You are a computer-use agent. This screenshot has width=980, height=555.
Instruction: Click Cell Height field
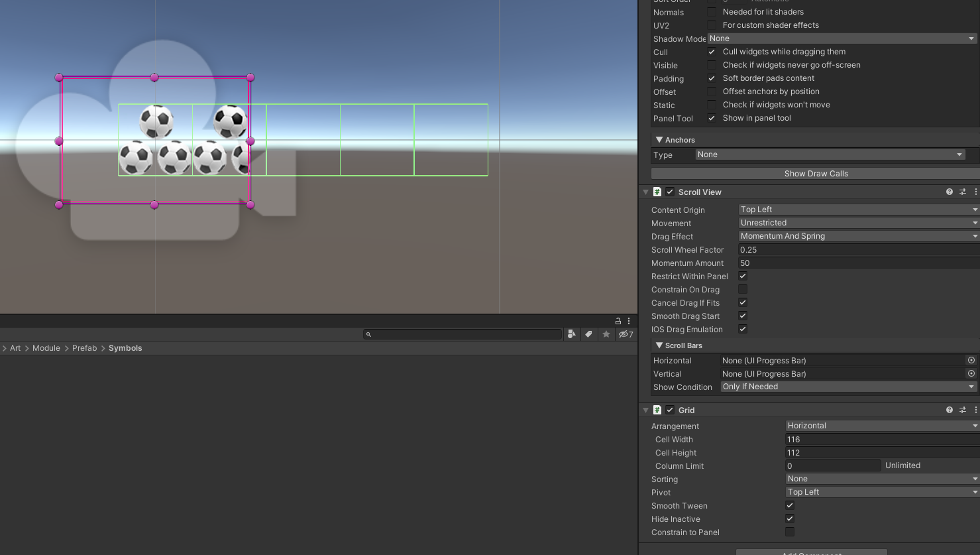[883, 453]
